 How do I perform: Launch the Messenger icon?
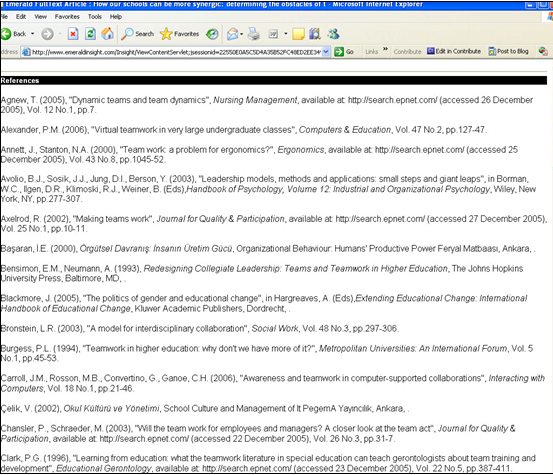[333, 34]
